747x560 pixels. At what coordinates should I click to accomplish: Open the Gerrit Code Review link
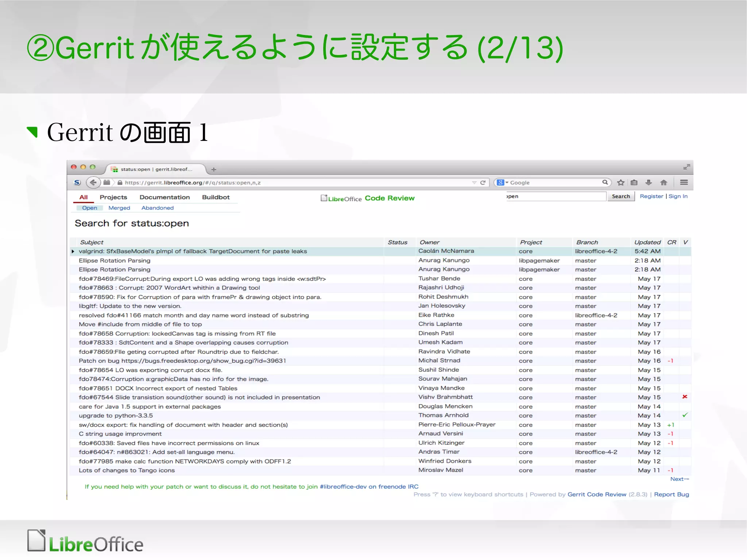click(597, 494)
